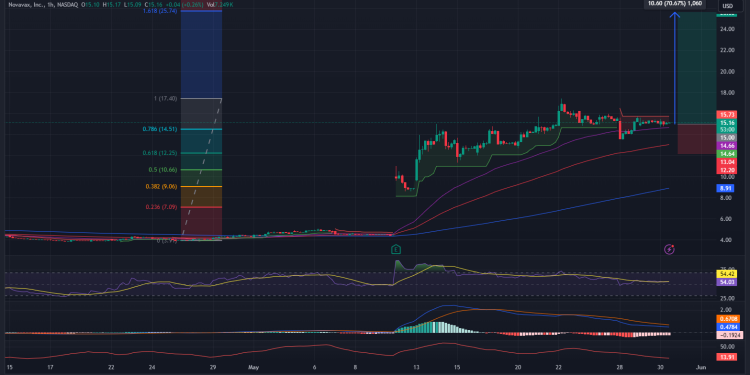Click the gray 15.00 price label
750x375 pixels.
[x=727, y=138]
